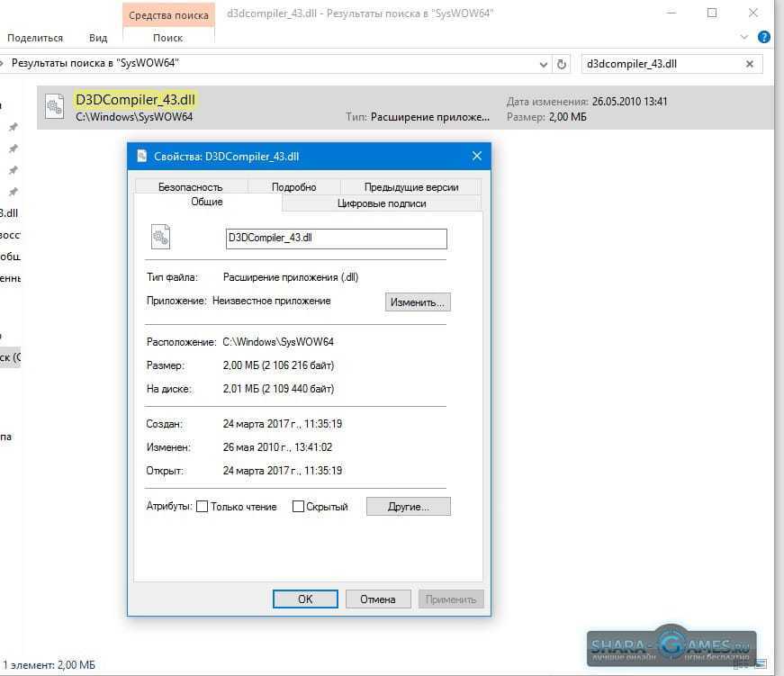Click the 'Неизвестное приложение' text
The width and height of the screenshot is (784, 676).
(x=272, y=301)
